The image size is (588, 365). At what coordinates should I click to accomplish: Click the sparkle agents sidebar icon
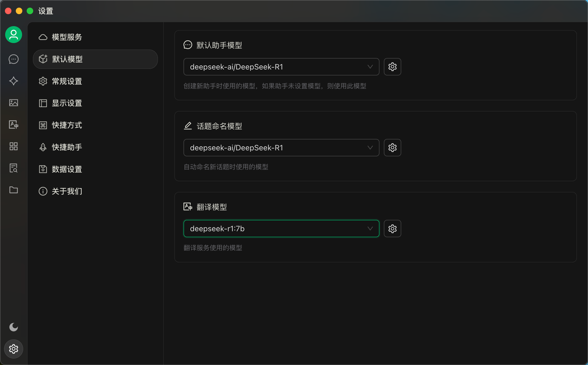tap(14, 81)
